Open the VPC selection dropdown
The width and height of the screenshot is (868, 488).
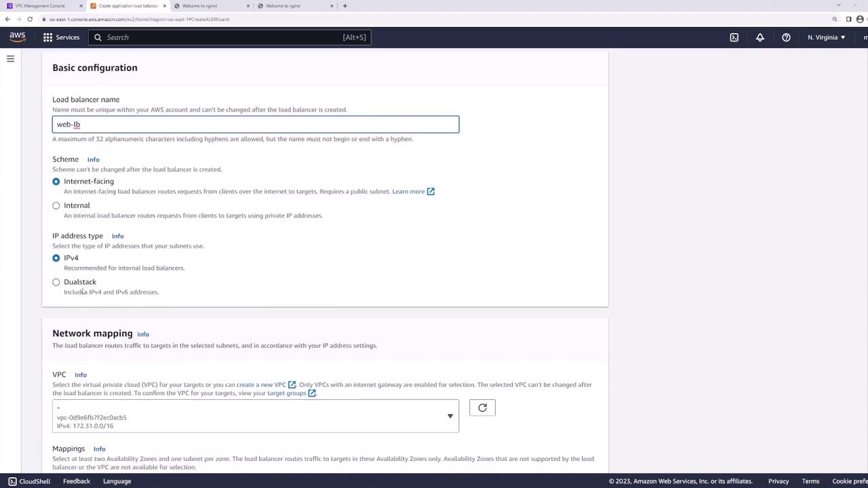[x=256, y=416]
